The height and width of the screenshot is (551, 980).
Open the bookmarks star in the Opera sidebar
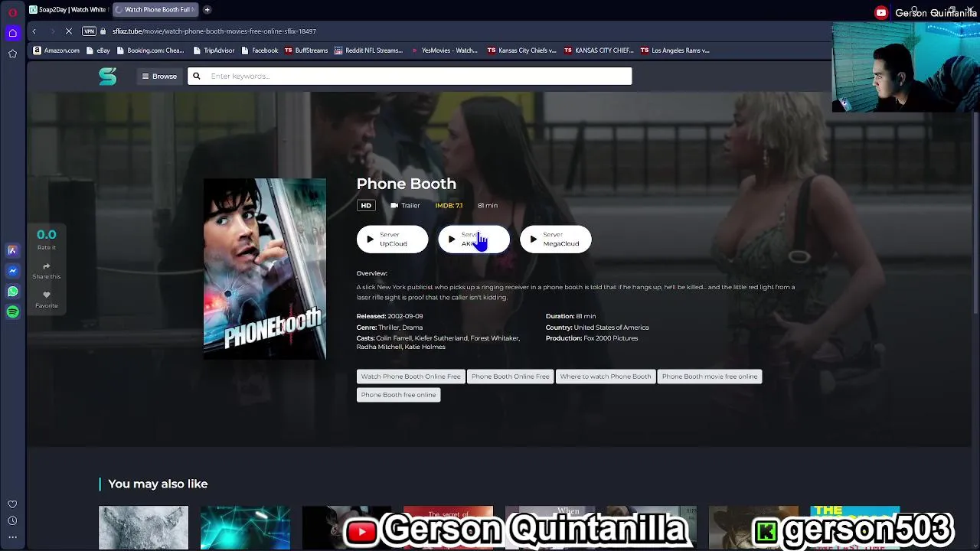tap(12, 54)
